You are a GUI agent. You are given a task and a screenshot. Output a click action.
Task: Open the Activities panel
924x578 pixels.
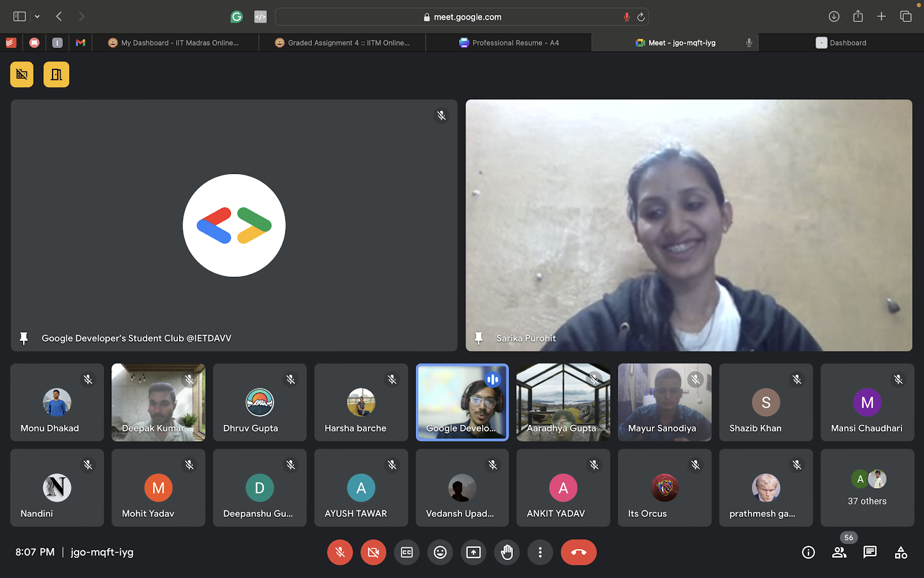pyautogui.click(x=901, y=553)
